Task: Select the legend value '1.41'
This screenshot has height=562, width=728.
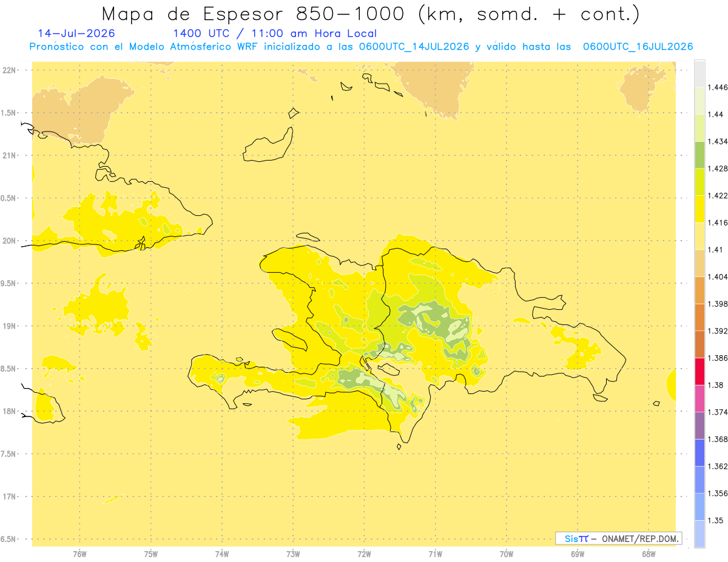Action: coord(716,250)
